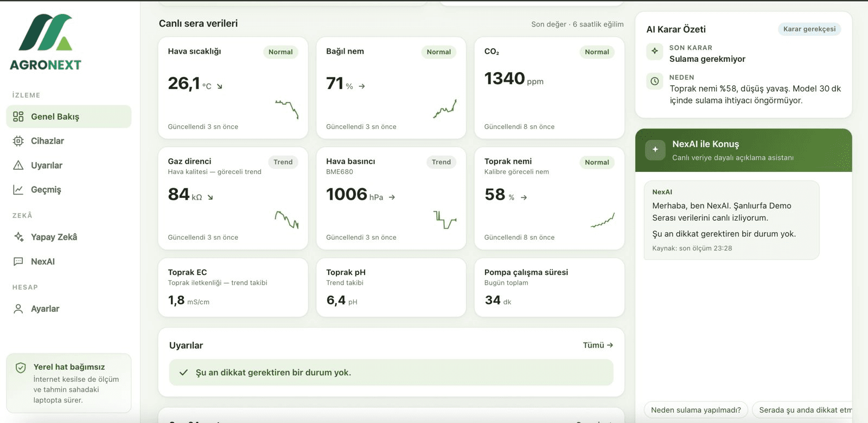Click the Geçmiş chart icon

tap(18, 190)
